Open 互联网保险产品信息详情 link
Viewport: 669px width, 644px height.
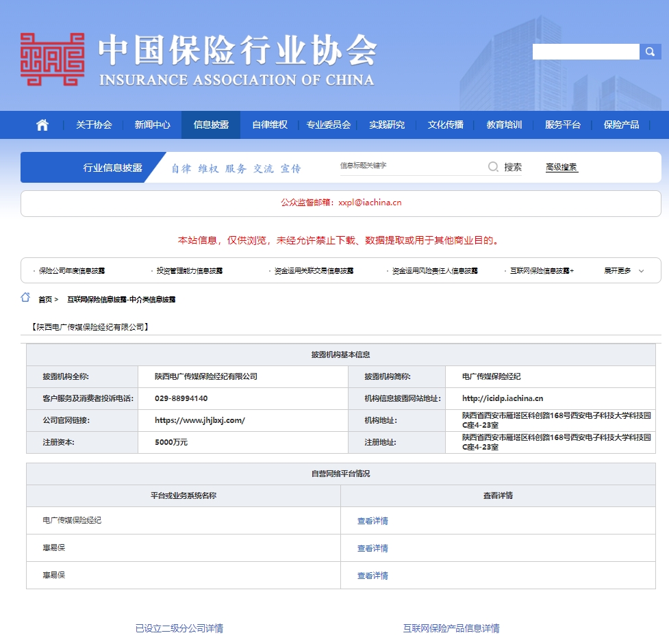[451, 628]
